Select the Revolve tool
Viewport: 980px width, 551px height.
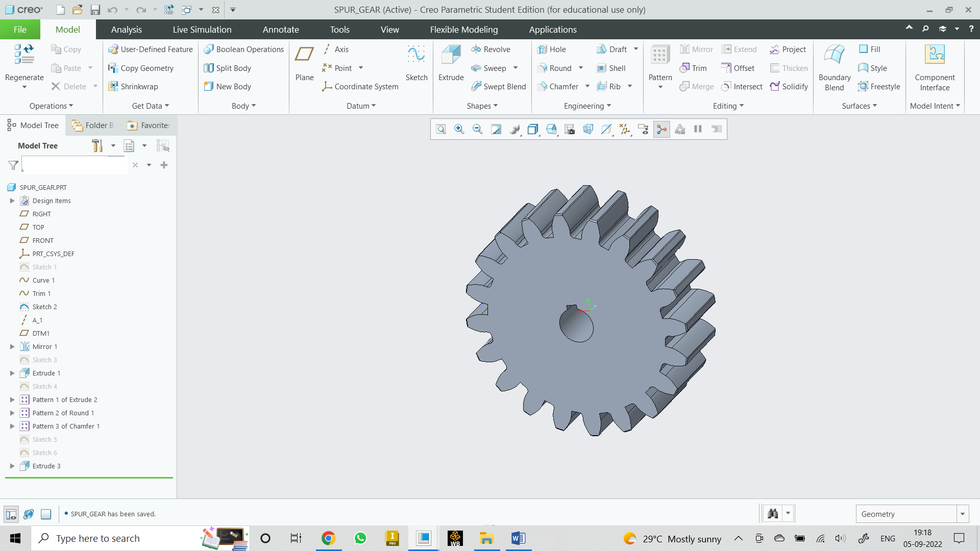click(x=491, y=49)
